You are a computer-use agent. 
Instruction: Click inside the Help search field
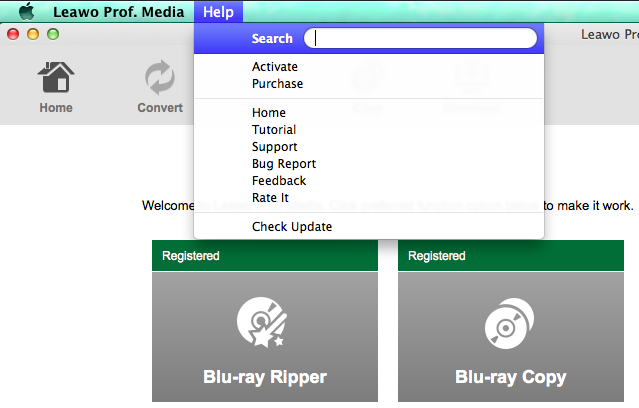[x=421, y=38]
